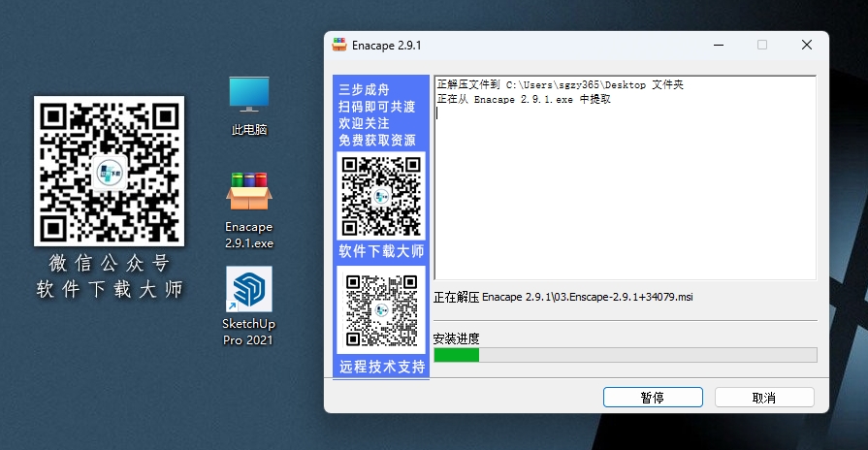Click the QR code above 远程技术支持 in installer
The width and height of the screenshot is (868, 450).
381,310
